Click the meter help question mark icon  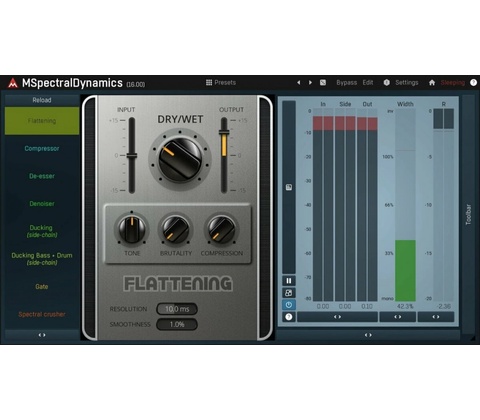(289, 317)
